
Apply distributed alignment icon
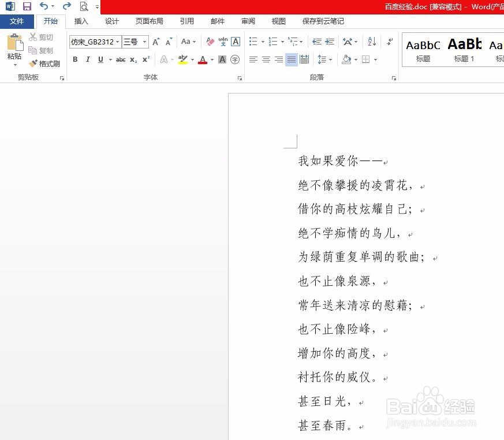pos(304,59)
